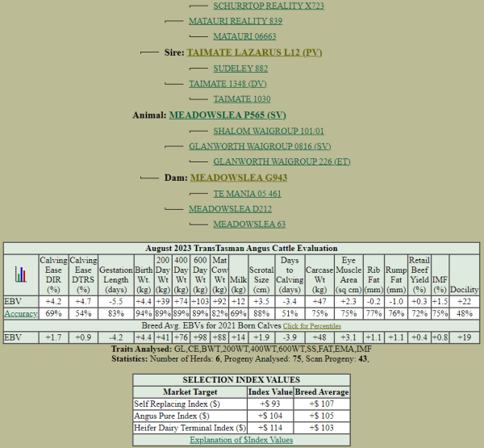
Task: Select the Docility column header
Action: [x=465, y=275]
